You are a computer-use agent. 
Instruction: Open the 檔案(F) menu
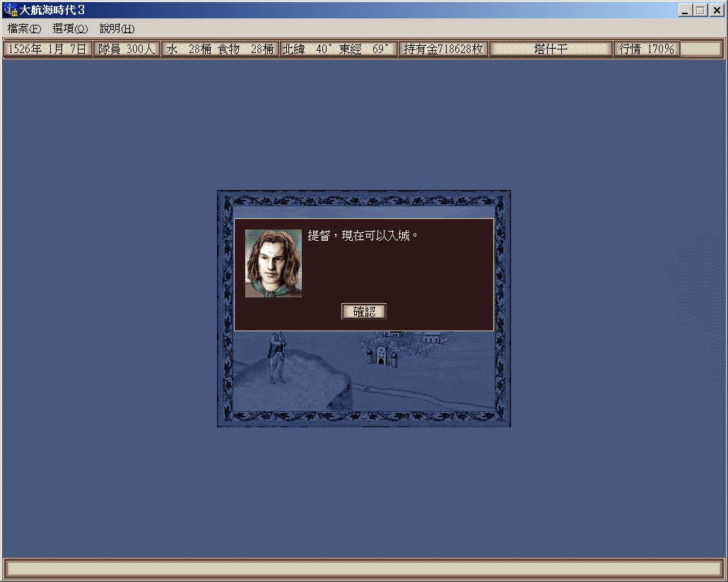[24, 29]
